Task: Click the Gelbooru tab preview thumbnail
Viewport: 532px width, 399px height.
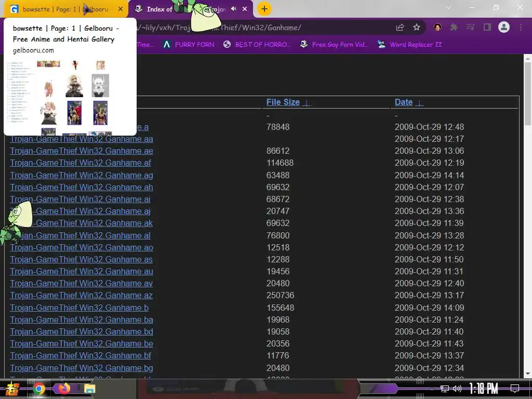Action: [70, 98]
